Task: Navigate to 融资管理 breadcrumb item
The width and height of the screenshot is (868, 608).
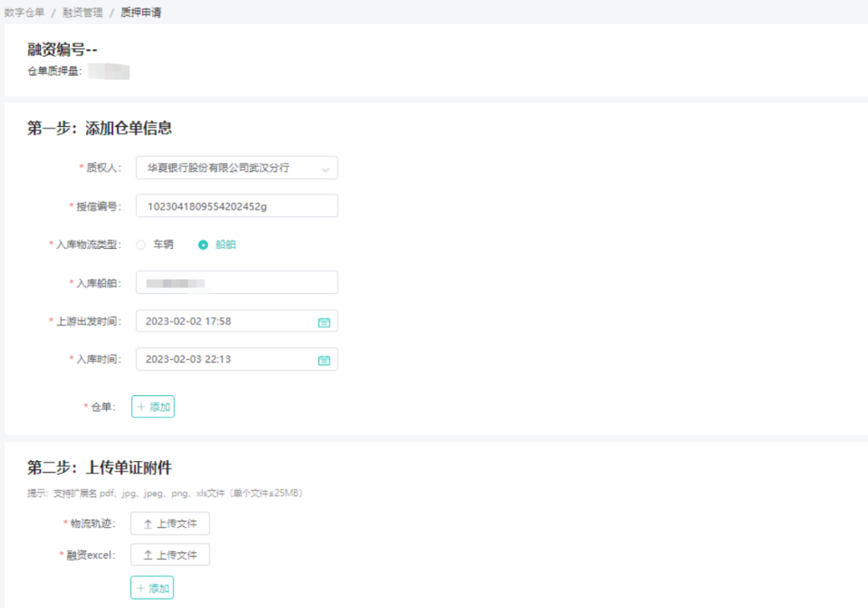Action: tap(83, 12)
